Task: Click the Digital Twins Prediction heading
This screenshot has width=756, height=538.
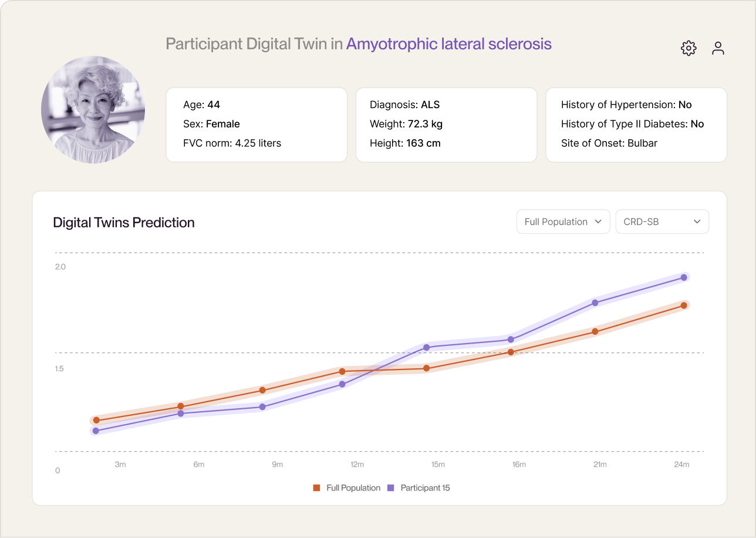Action: pos(124,223)
